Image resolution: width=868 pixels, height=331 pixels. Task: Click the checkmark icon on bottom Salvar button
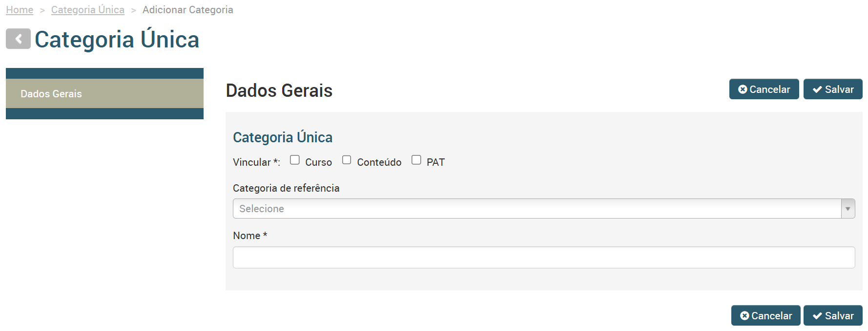[817, 316]
